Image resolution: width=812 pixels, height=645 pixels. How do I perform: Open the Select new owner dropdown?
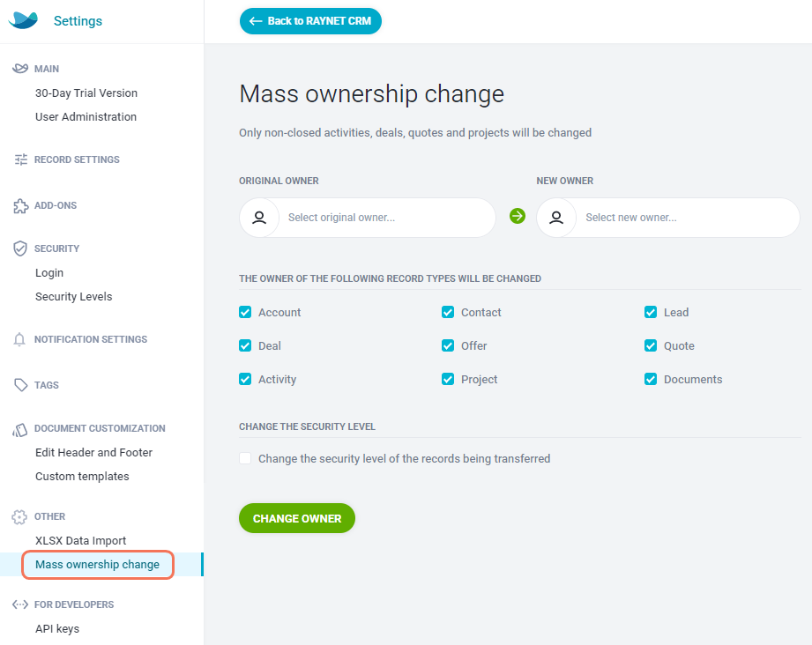pos(668,218)
